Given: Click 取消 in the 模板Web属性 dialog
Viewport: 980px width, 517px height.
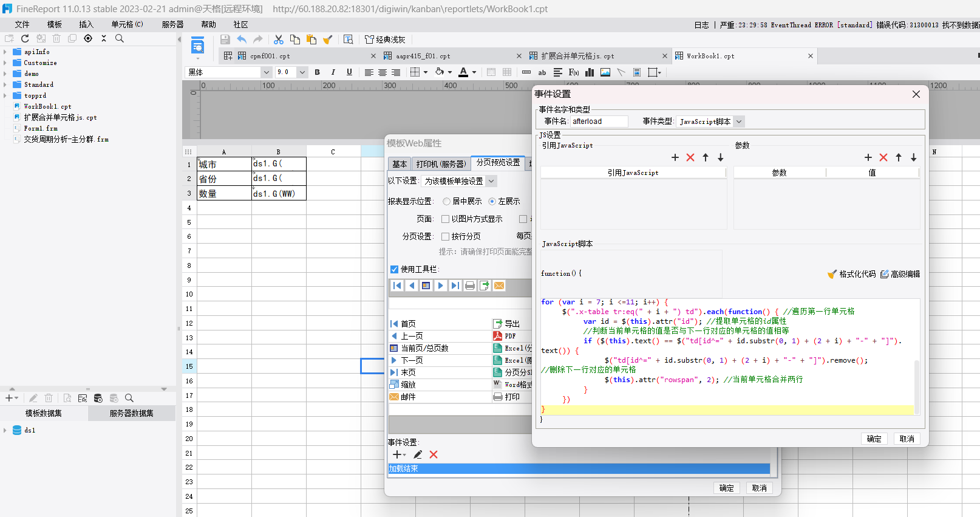Looking at the screenshot, I should (760, 488).
